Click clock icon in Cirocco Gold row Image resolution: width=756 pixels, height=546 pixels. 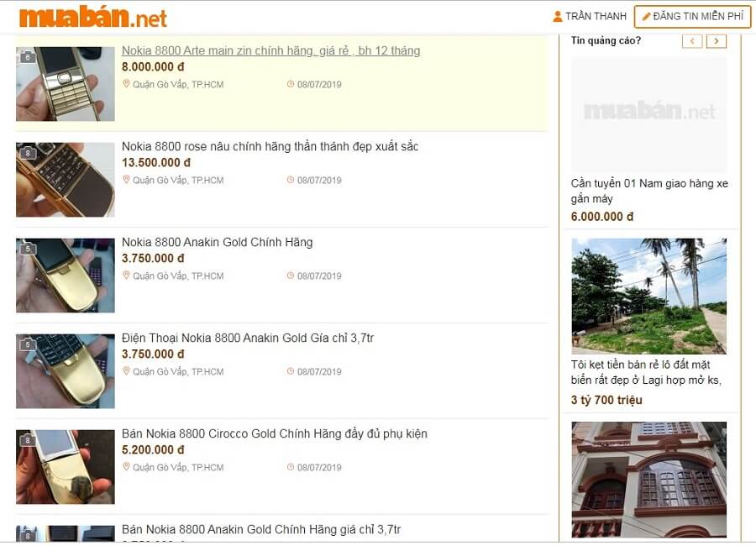[291, 467]
